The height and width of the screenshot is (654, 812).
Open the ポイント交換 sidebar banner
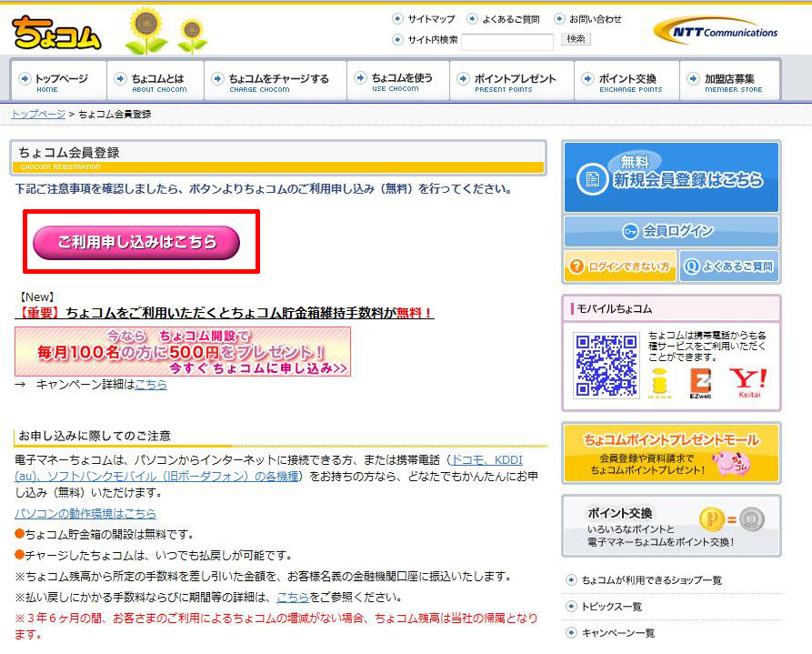coord(671,526)
